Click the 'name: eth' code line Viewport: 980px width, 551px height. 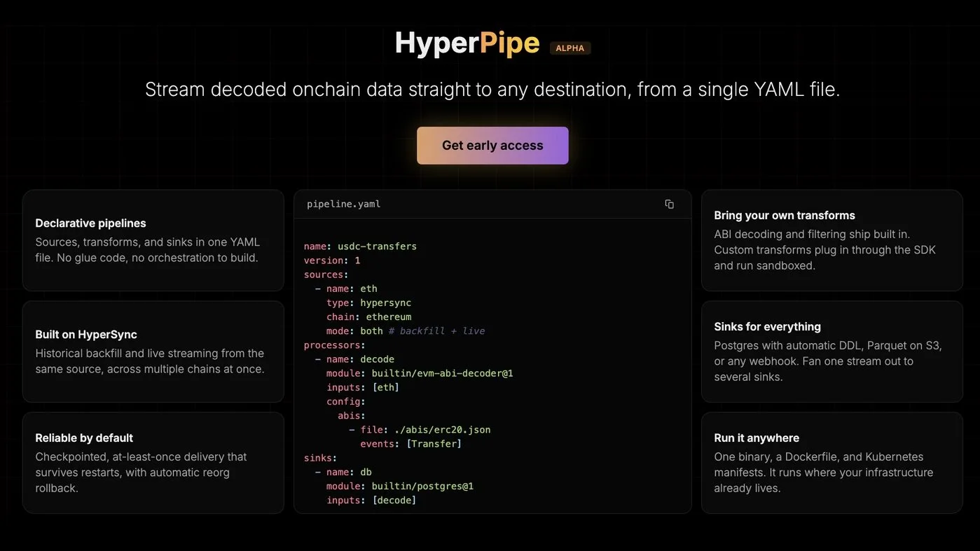pos(346,288)
